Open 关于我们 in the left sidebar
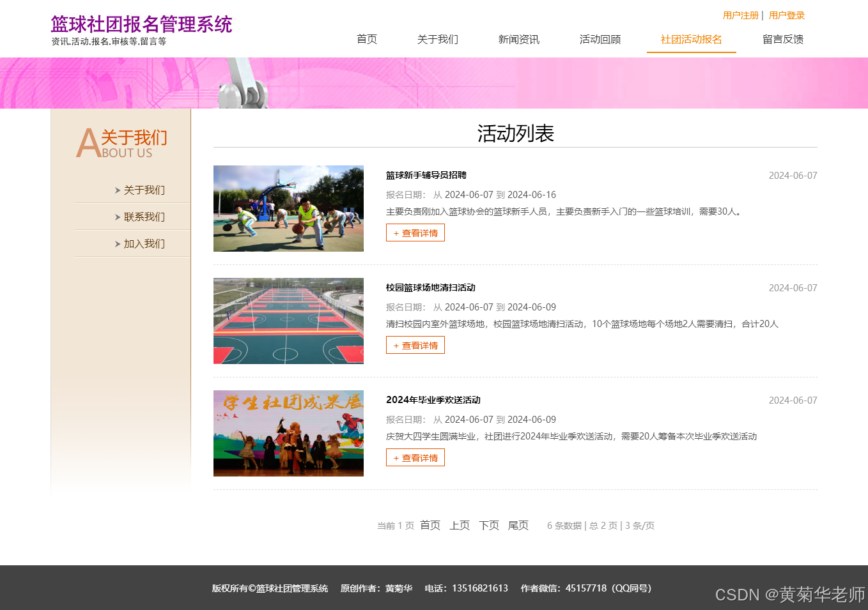 coord(144,190)
